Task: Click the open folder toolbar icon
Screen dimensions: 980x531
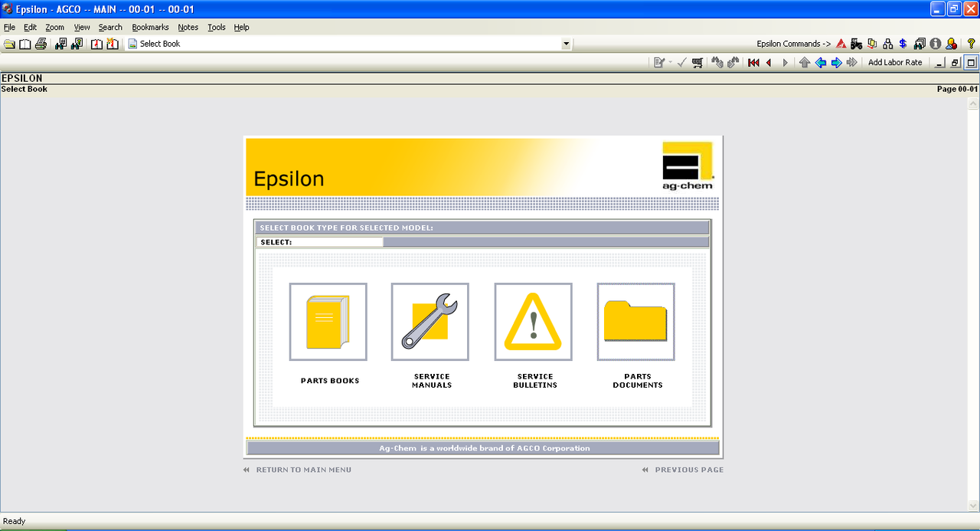Action: (x=9, y=44)
